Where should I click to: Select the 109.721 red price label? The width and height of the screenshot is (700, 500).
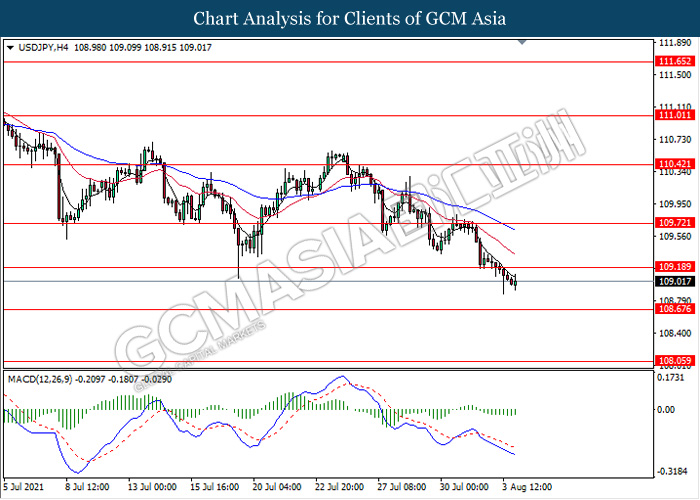[675, 222]
